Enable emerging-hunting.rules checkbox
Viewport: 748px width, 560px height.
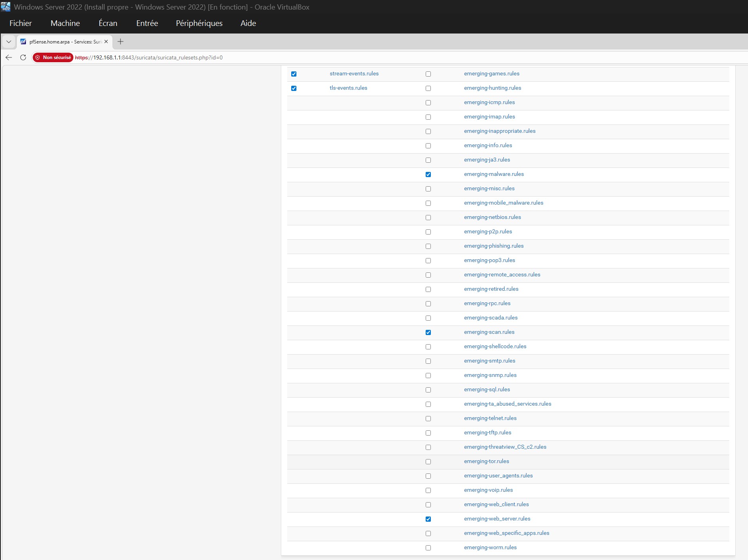[428, 88]
